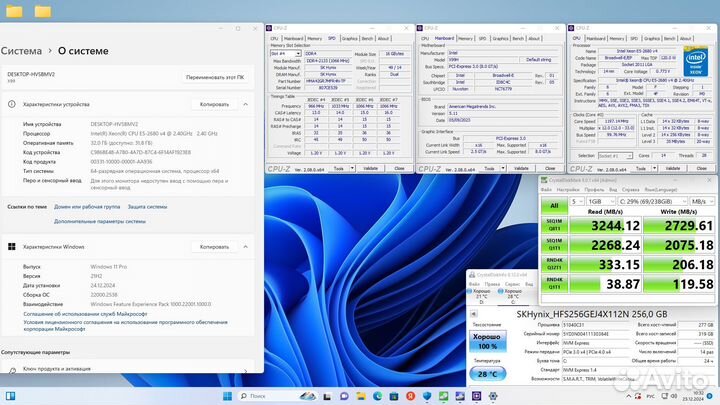Run all tests with the All button
The width and height of the screenshot is (720, 405).
coord(554,206)
